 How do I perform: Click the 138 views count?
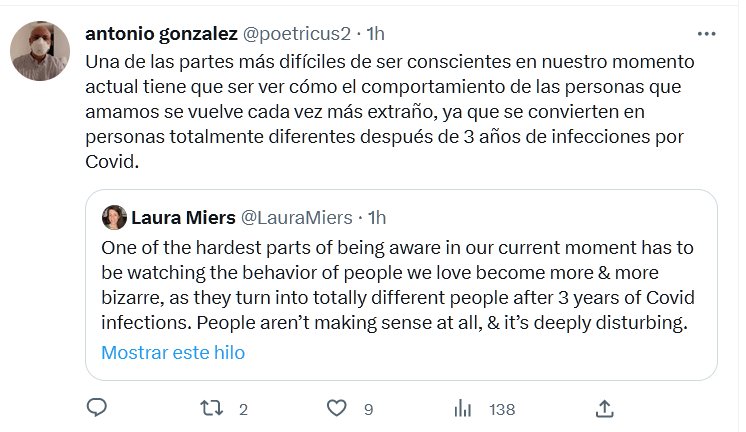pos(501,409)
